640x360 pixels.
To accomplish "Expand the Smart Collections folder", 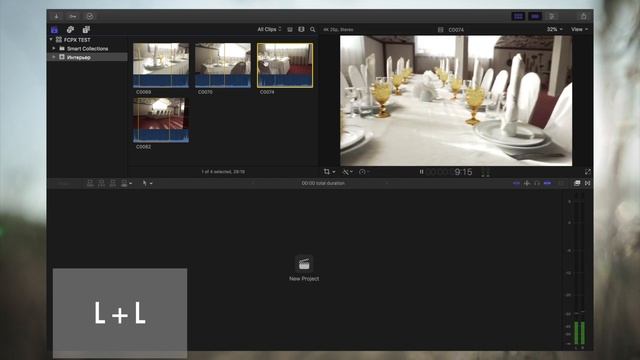I will [53, 49].
